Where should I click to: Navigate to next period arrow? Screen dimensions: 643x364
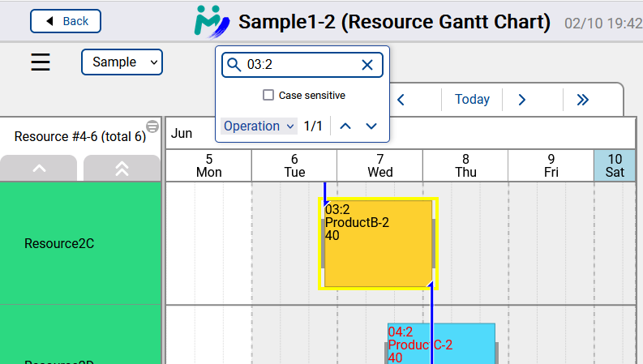[x=521, y=100]
